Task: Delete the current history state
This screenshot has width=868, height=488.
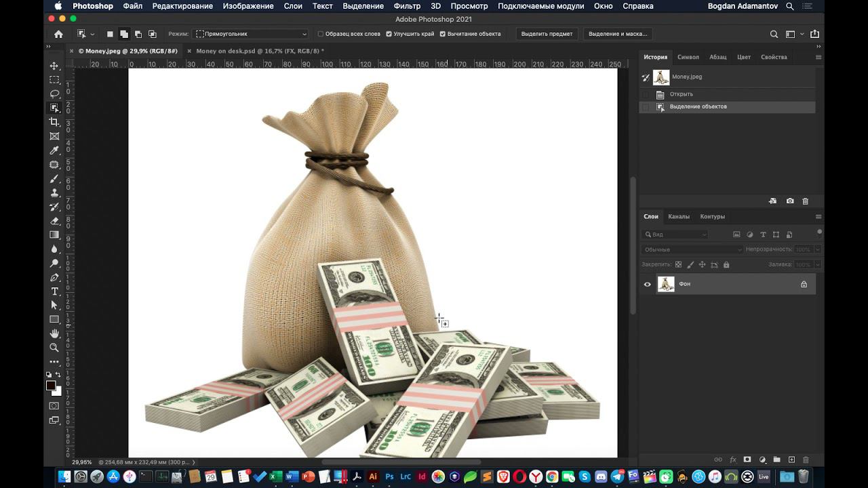Action: tap(806, 201)
